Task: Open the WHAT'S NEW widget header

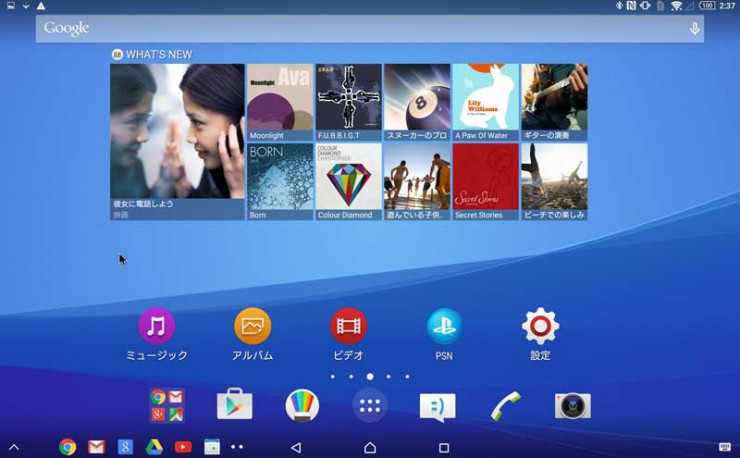Action: (x=152, y=54)
